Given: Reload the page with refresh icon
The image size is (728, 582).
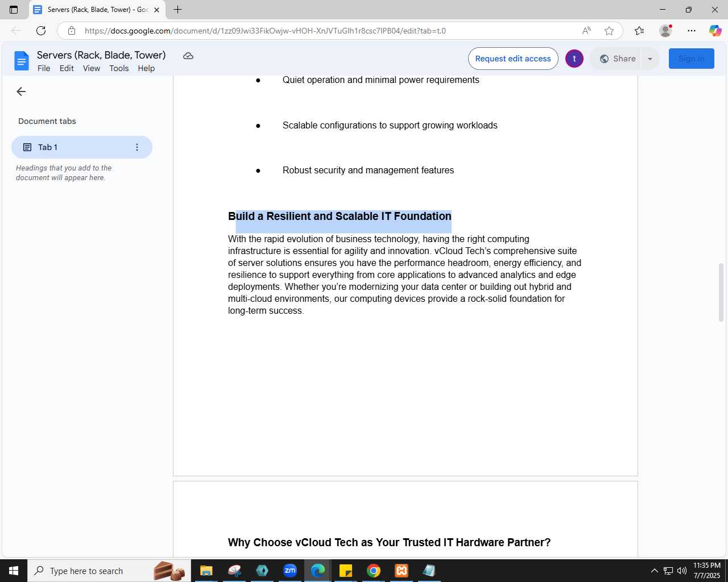Looking at the screenshot, I should (41, 31).
